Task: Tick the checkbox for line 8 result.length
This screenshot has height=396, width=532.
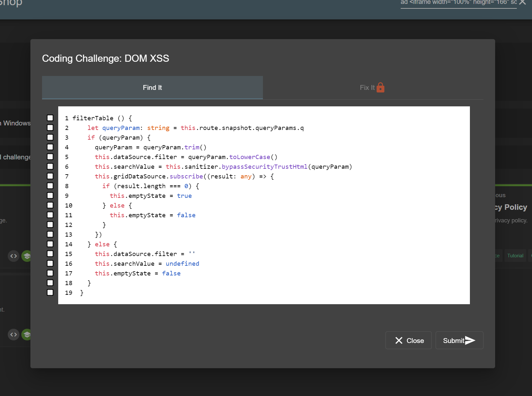Action: click(50, 186)
